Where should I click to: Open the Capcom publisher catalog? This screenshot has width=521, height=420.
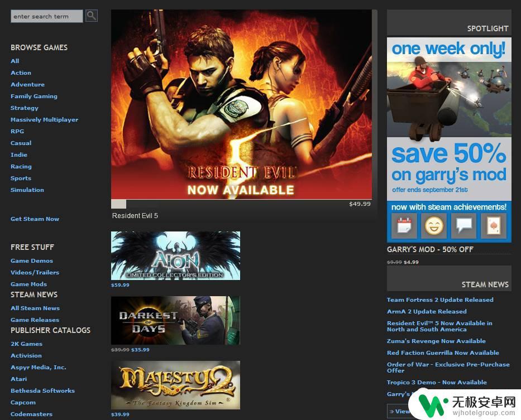coord(23,402)
